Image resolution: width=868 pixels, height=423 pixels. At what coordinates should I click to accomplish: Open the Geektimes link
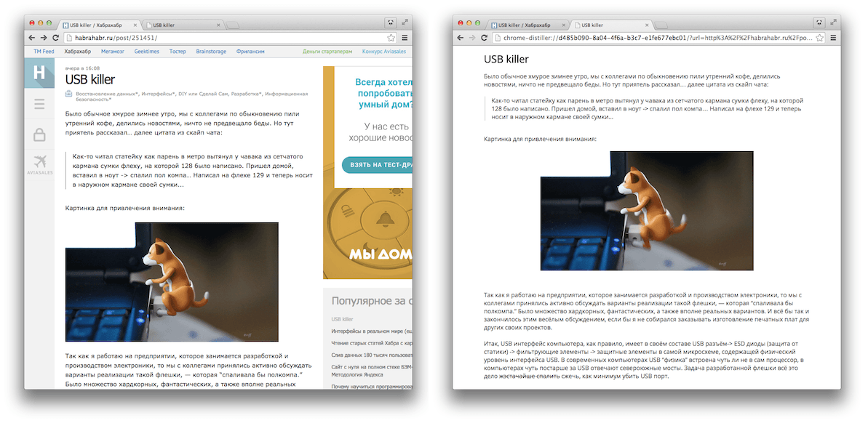(x=147, y=52)
